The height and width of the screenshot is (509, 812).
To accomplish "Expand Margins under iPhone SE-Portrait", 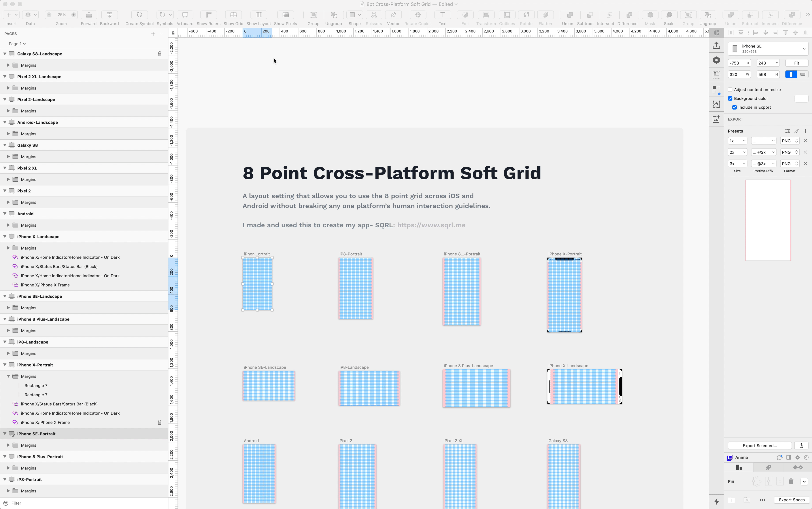I will (8, 445).
